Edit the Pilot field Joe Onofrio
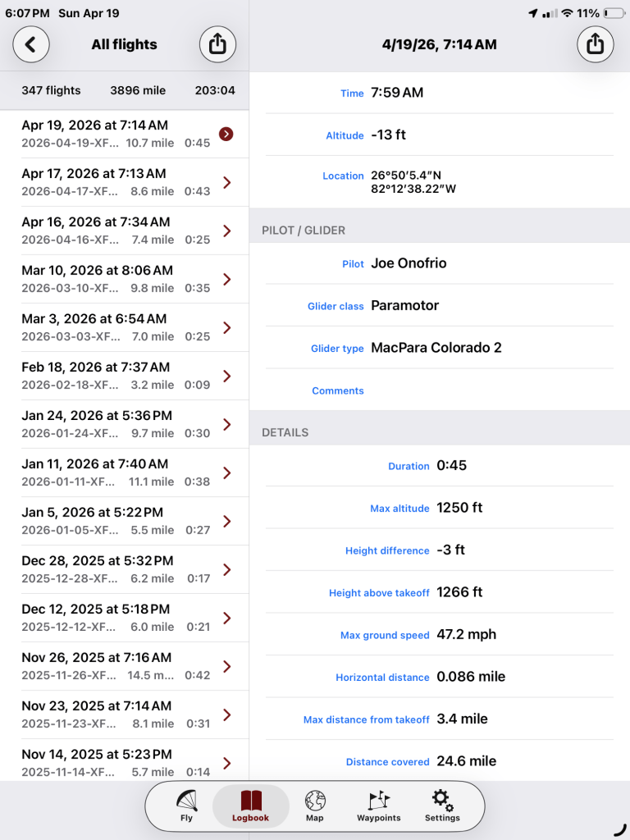Screen dimensions: 630x840 (x=409, y=263)
